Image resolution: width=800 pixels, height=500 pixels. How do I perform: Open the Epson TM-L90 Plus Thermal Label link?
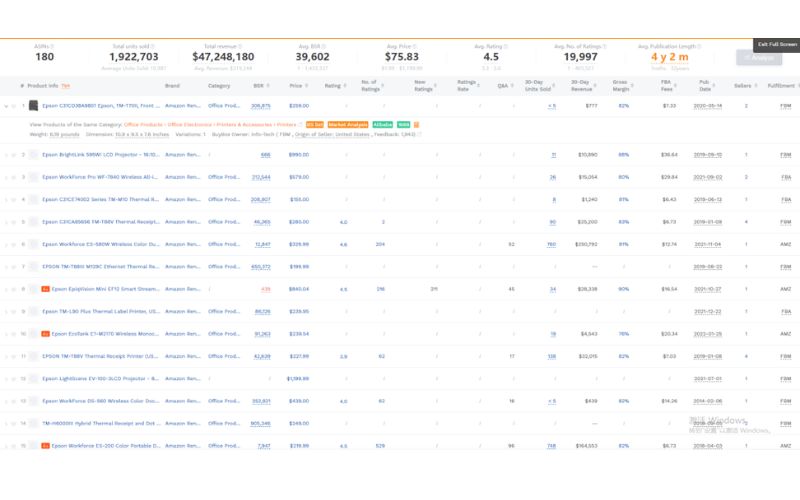(101, 312)
